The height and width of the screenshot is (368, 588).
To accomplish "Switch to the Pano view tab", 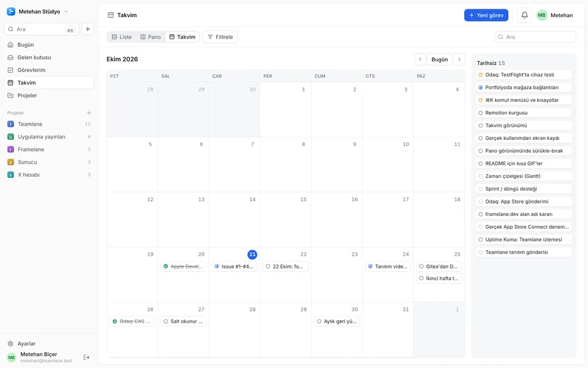I will 151,37.
